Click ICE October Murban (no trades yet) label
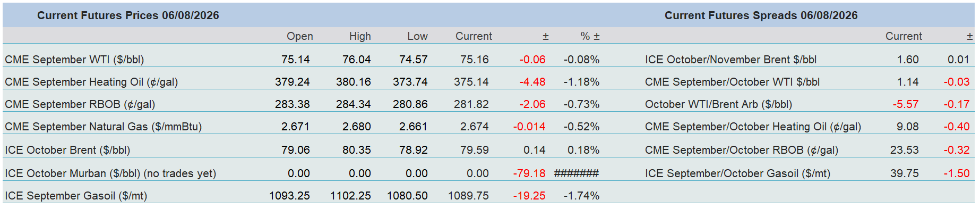 pos(110,173)
